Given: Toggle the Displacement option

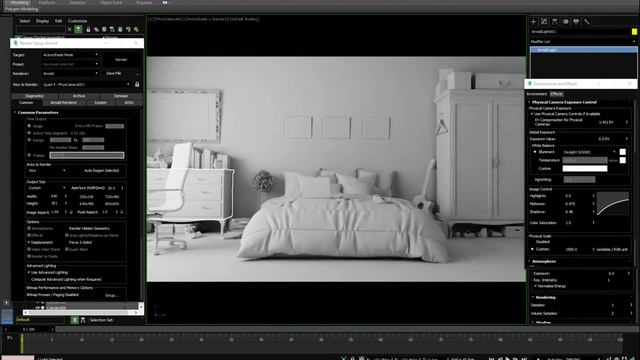Looking at the screenshot, I should (x=29, y=242).
